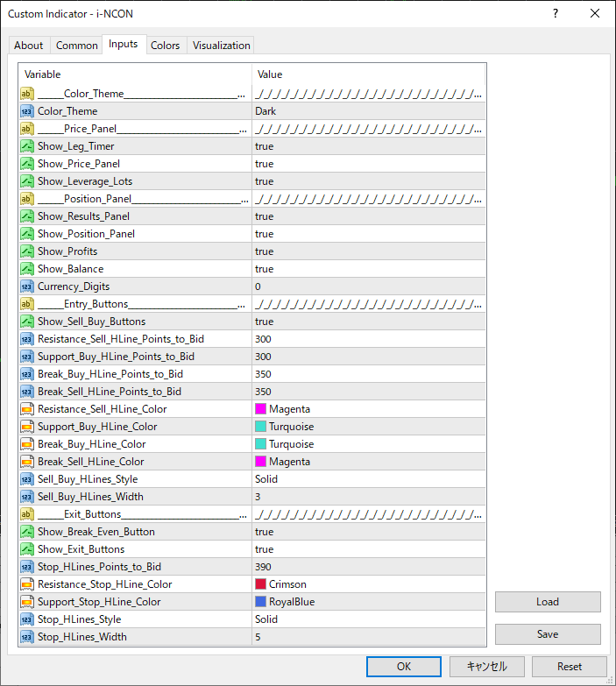Click the string icon beside Entry_Buttons separator

tap(26, 304)
